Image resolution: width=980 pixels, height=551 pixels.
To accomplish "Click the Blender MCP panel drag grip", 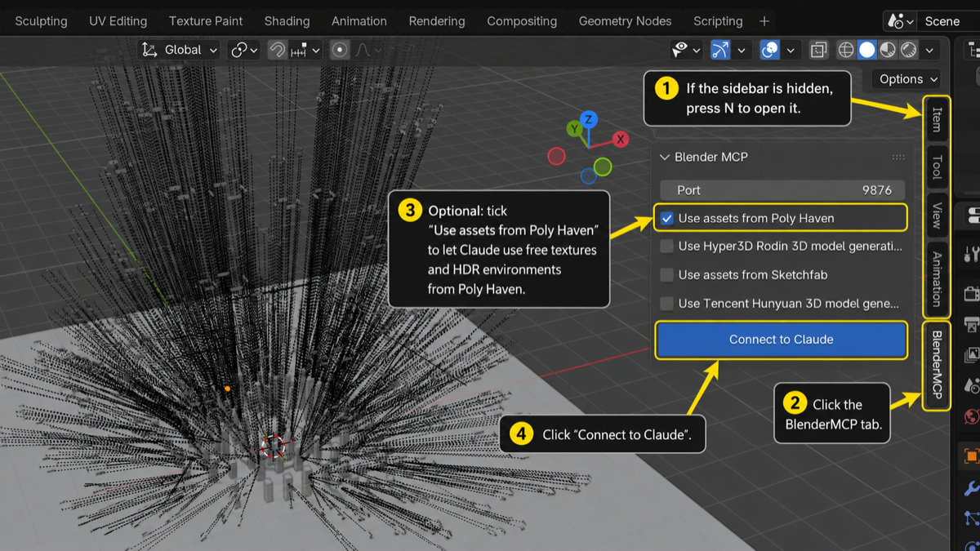I will point(898,157).
